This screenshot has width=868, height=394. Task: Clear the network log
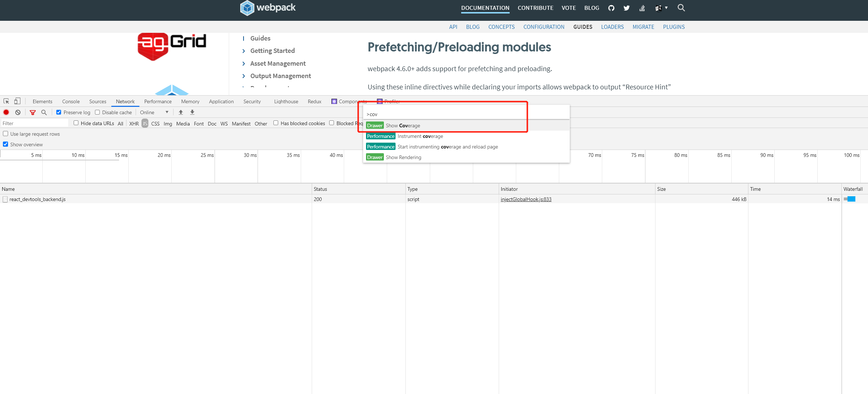pyautogui.click(x=18, y=112)
